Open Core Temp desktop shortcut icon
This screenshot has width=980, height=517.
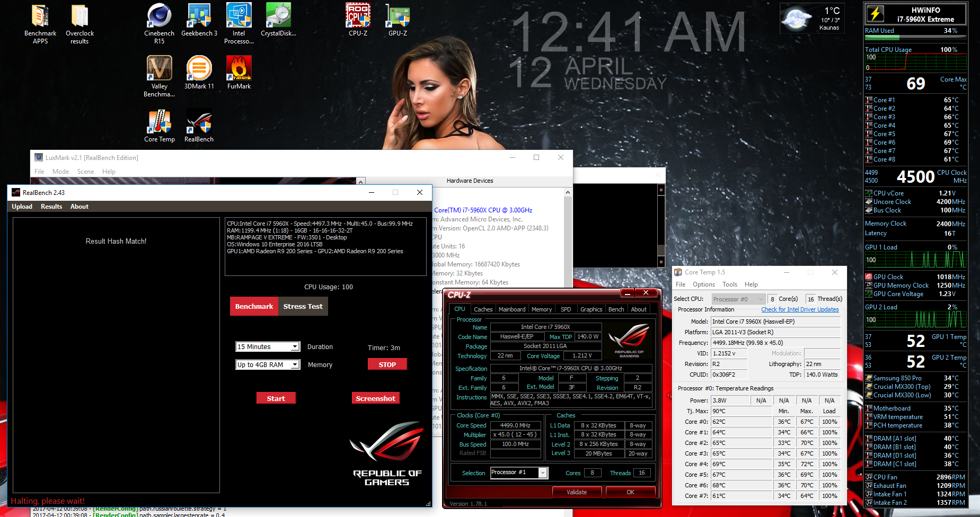[x=159, y=121]
